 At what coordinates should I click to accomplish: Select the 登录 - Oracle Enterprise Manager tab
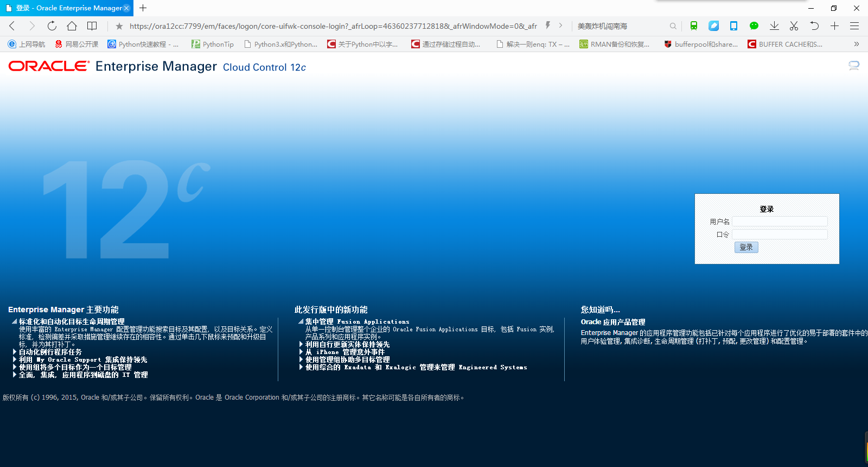[67, 8]
